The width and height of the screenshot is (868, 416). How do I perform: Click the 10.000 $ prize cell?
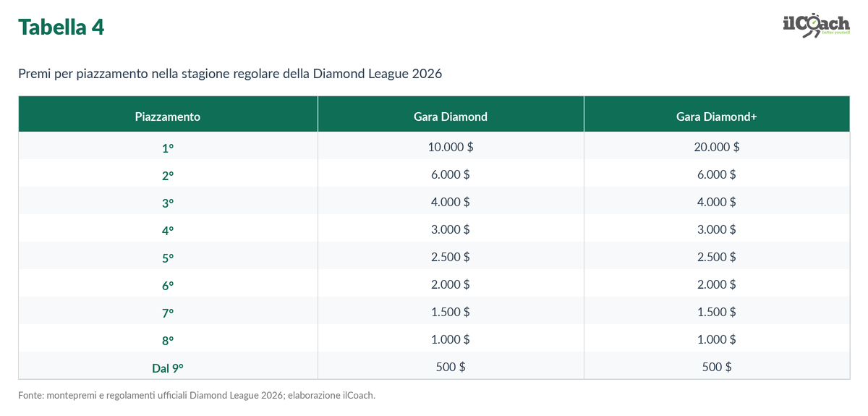[x=451, y=147]
